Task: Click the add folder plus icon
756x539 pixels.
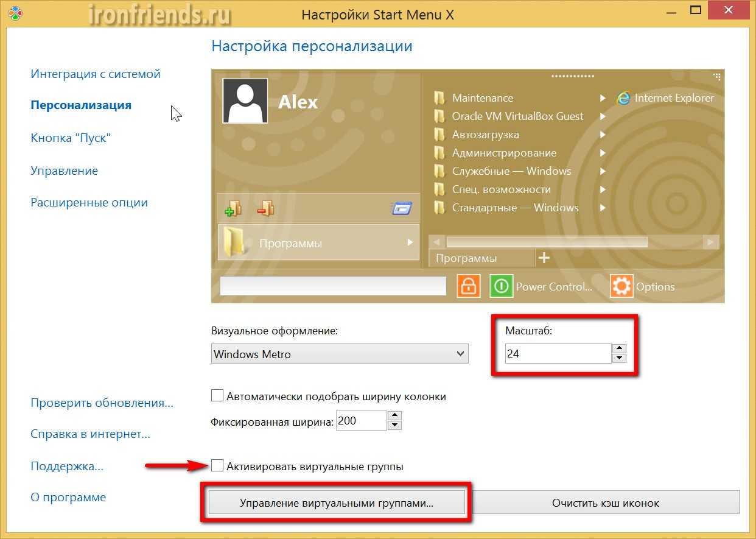Action: (233, 208)
